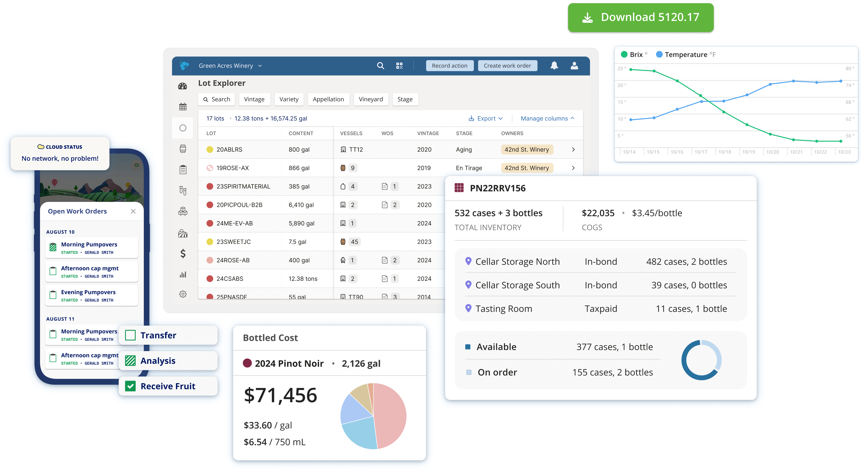Toggle the Analysis checkbox
Viewport: 868px width, 472px height.
click(x=130, y=361)
